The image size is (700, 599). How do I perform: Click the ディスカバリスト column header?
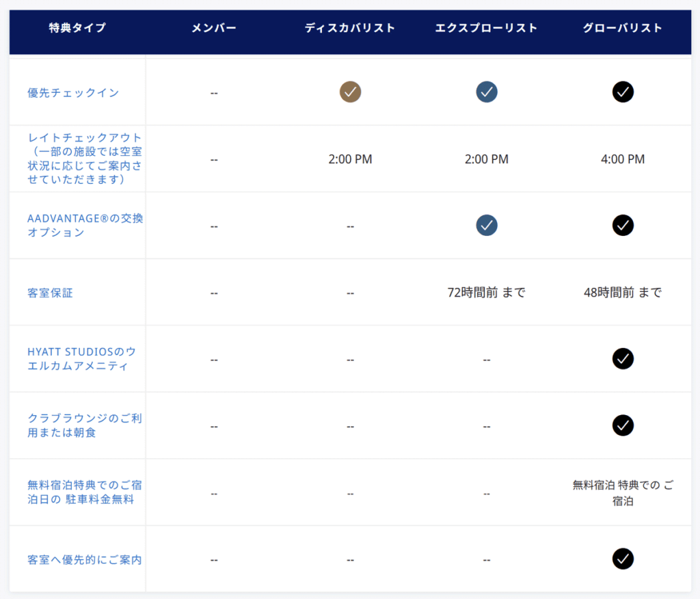(x=350, y=28)
